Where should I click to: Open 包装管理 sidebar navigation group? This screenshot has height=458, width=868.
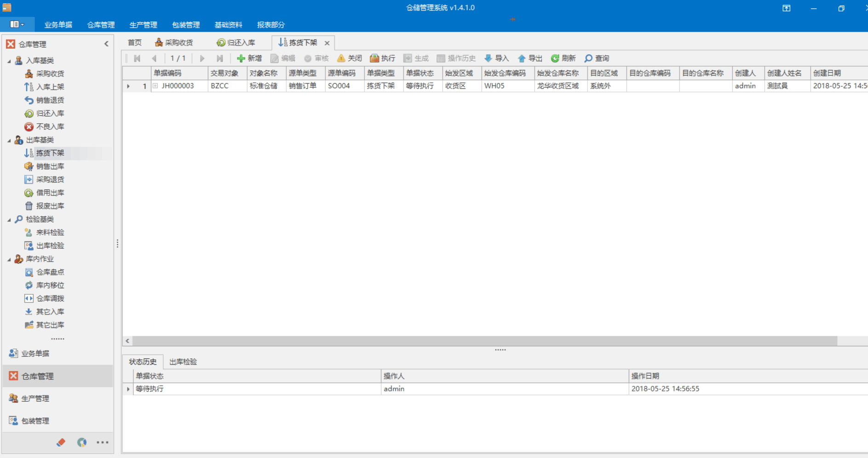pyautogui.click(x=58, y=421)
